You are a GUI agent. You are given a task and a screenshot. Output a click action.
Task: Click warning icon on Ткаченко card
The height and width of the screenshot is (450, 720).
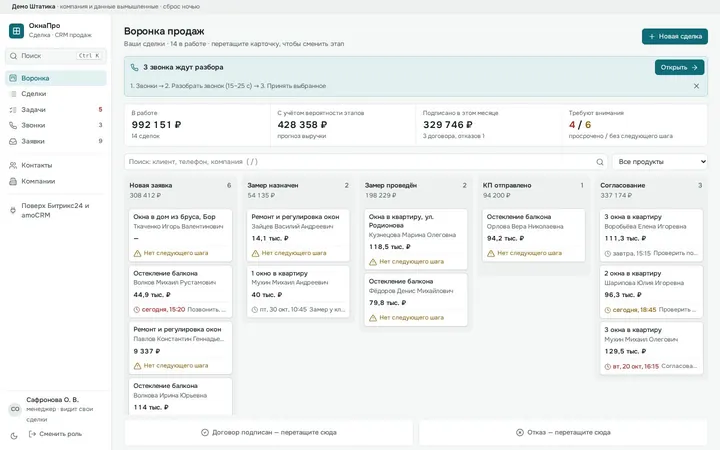(137, 253)
